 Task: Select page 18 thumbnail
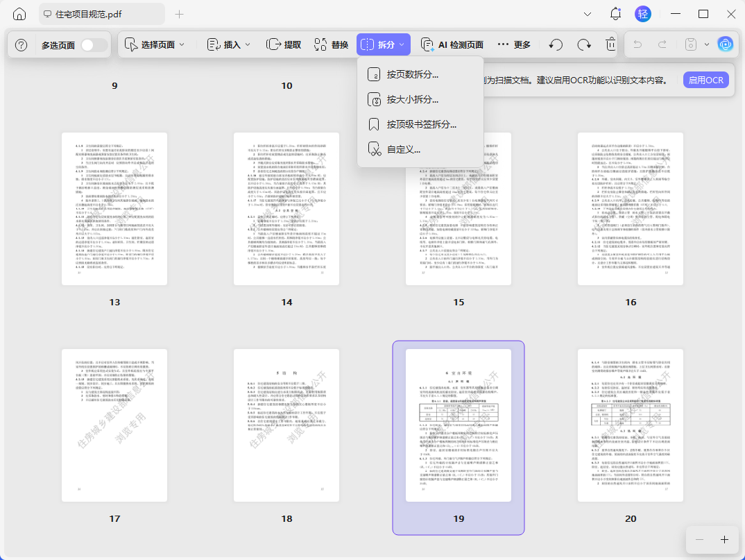(286, 425)
